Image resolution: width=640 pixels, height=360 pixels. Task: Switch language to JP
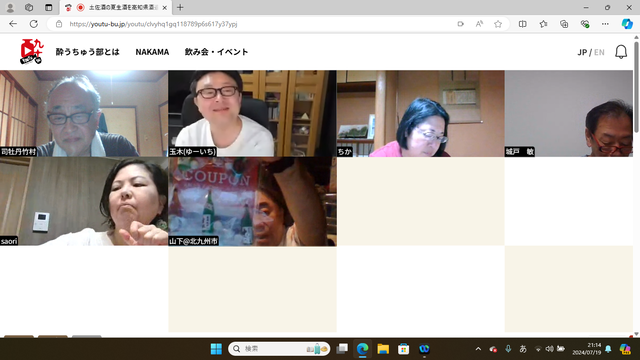point(582,52)
